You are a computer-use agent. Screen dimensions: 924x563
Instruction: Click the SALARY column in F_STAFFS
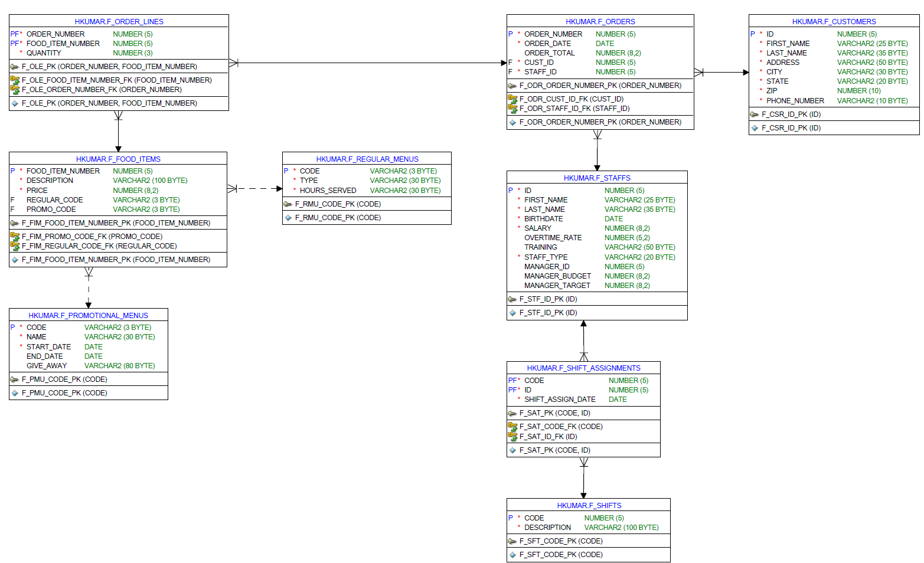coord(537,228)
